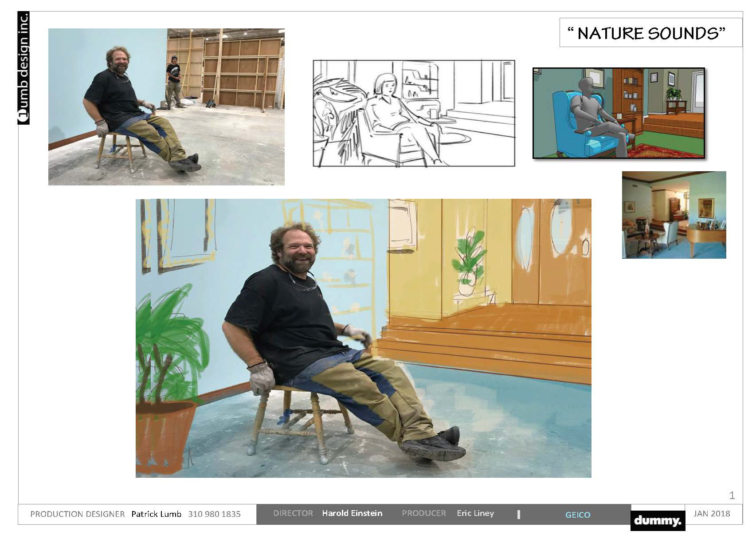The width and height of the screenshot is (756, 543).
Task: Click the PRODUCER label
Action: 424,513
